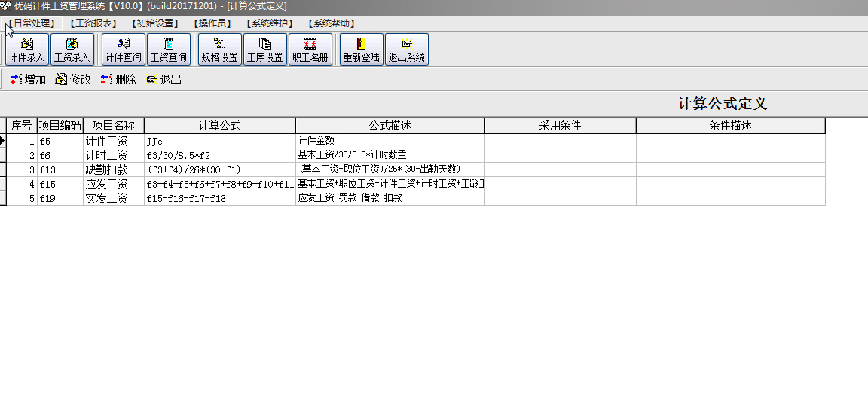
Task: Click the row selector for the f19 row
Action: (3, 199)
